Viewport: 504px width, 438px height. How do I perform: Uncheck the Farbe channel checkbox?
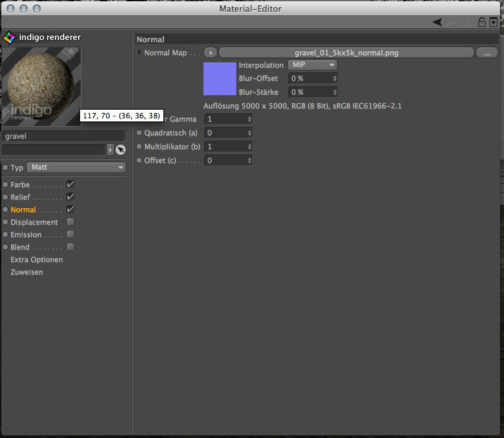coord(70,185)
